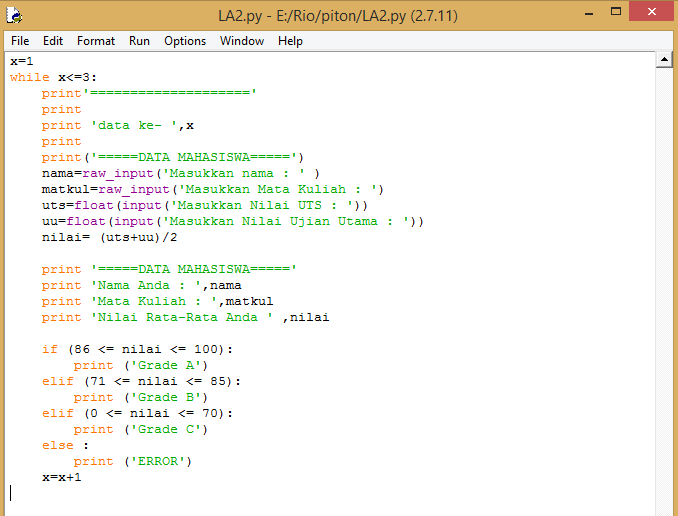The width and height of the screenshot is (678, 516).
Task: Close the LA2.py window
Action: pyautogui.click(x=651, y=12)
